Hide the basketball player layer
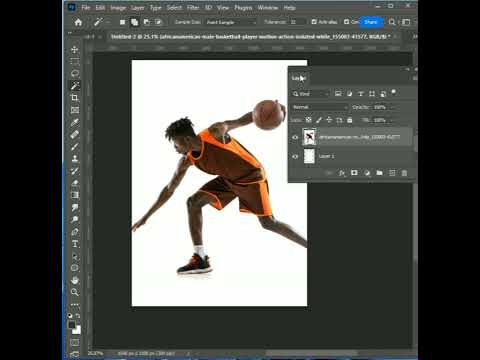This screenshot has height=360, width=480. coord(295,137)
